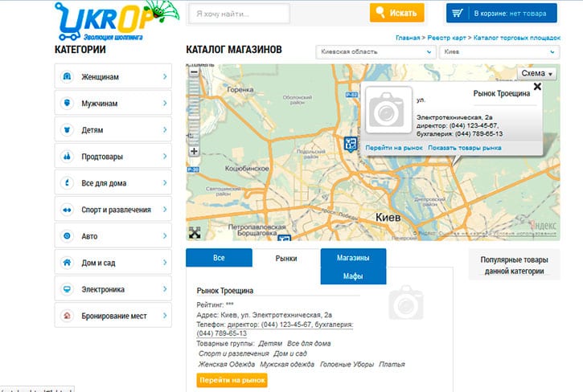
Task: Close the Рынок Троещина map popup
Action: 537,87
